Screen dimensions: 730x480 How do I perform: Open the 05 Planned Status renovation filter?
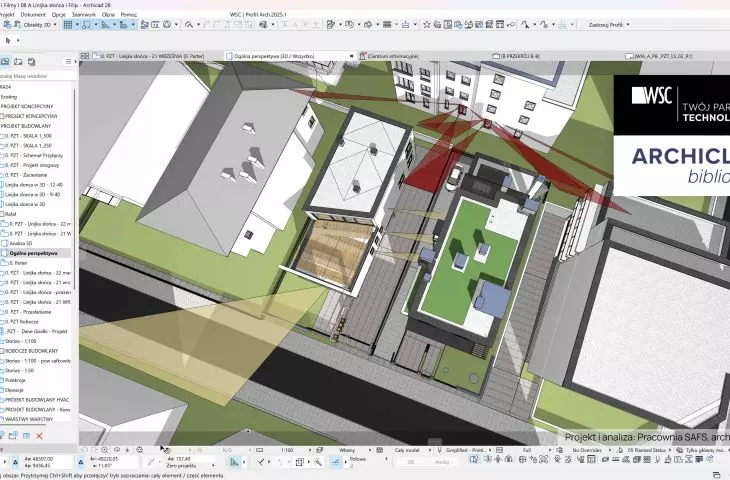point(645,450)
